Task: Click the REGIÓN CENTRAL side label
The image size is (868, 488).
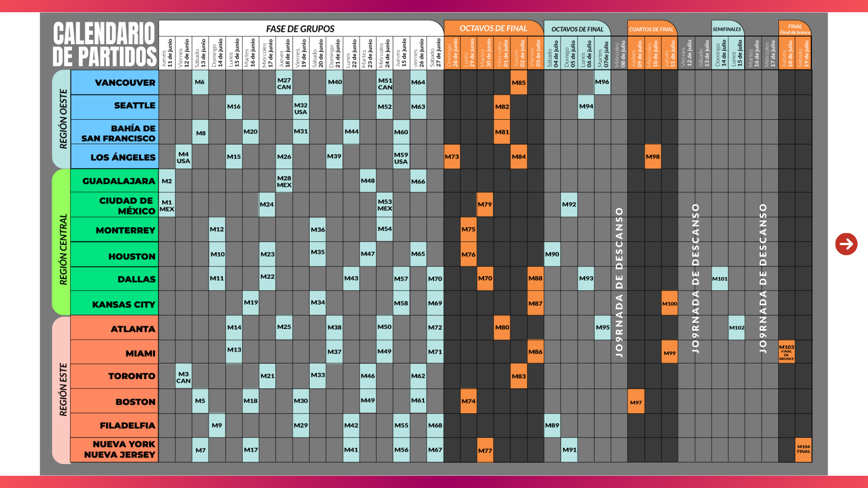Action: tap(63, 249)
